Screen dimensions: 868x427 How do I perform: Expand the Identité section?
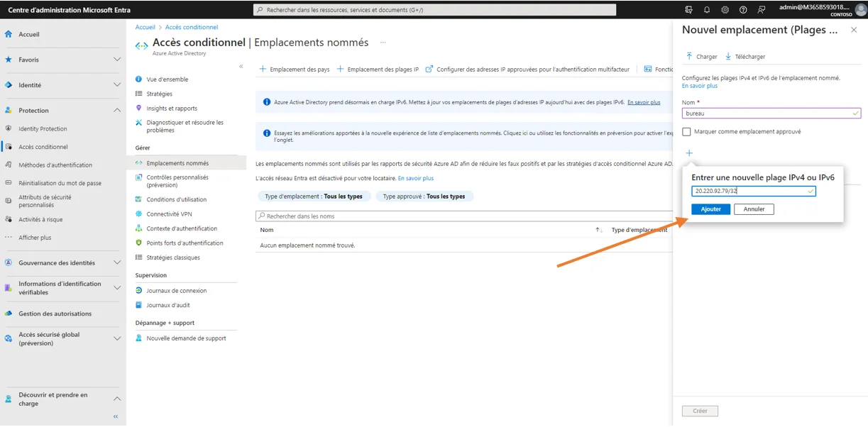pos(117,85)
